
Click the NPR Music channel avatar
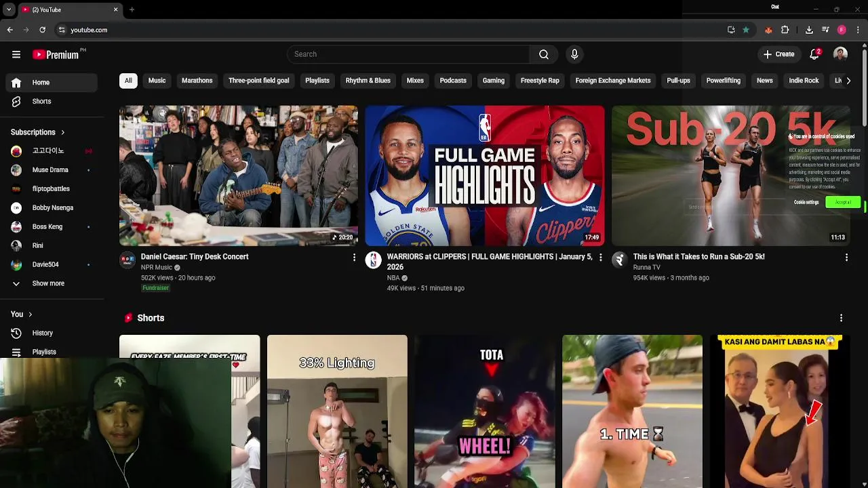[x=127, y=260]
